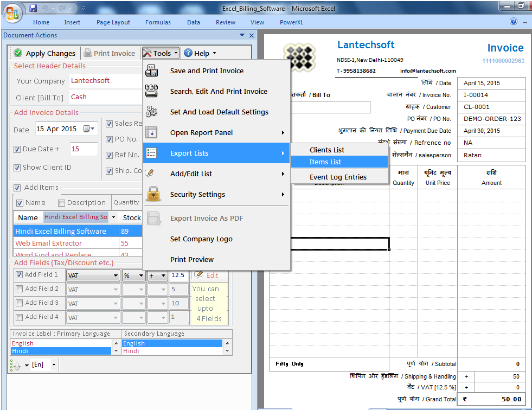Image resolution: width=532 pixels, height=410 pixels.
Task: Click the language arrow icon beside [En]
Action: (15, 366)
